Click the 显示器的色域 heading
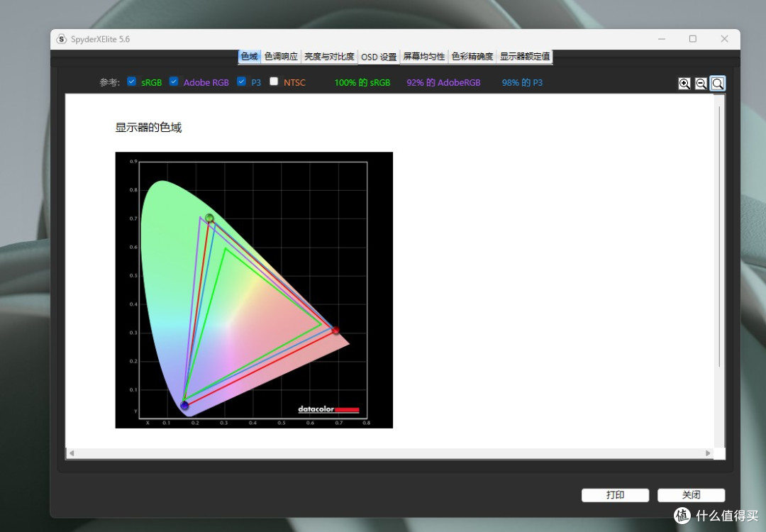766x532 pixels. [148, 128]
